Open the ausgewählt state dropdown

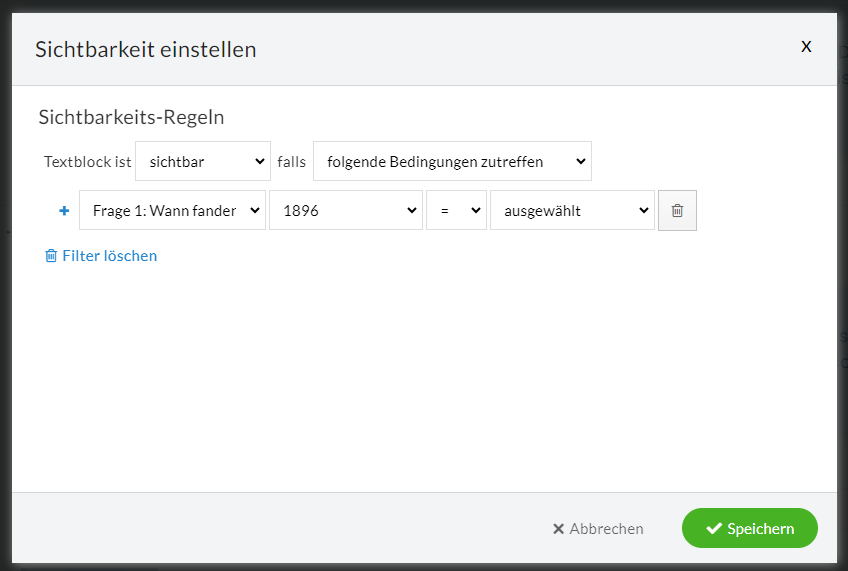tap(572, 210)
